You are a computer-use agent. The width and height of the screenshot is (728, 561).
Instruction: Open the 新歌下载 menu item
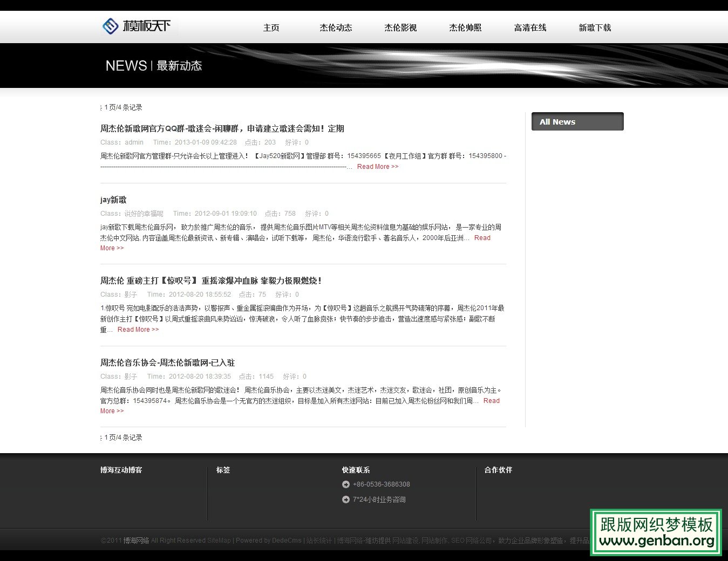595,28
